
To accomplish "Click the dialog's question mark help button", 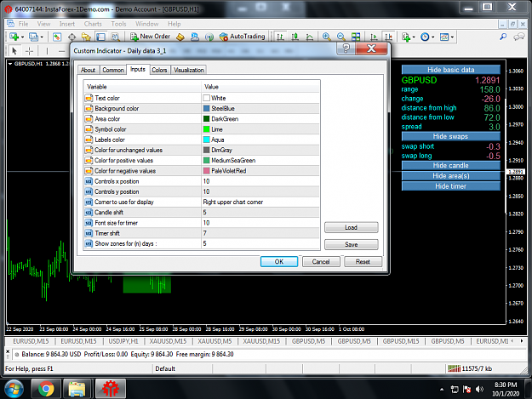I will pos(346,48).
